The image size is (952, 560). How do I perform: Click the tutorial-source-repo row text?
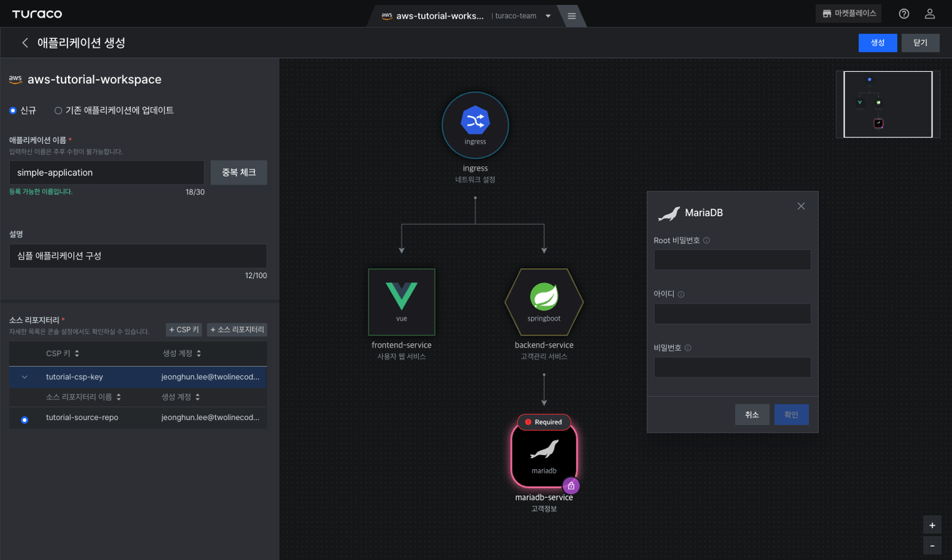tap(82, 417)
